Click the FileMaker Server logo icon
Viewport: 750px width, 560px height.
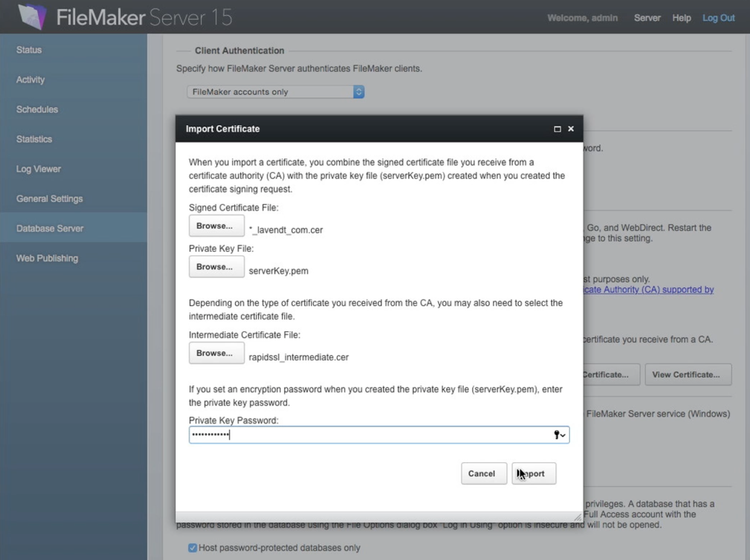point(33,17)
